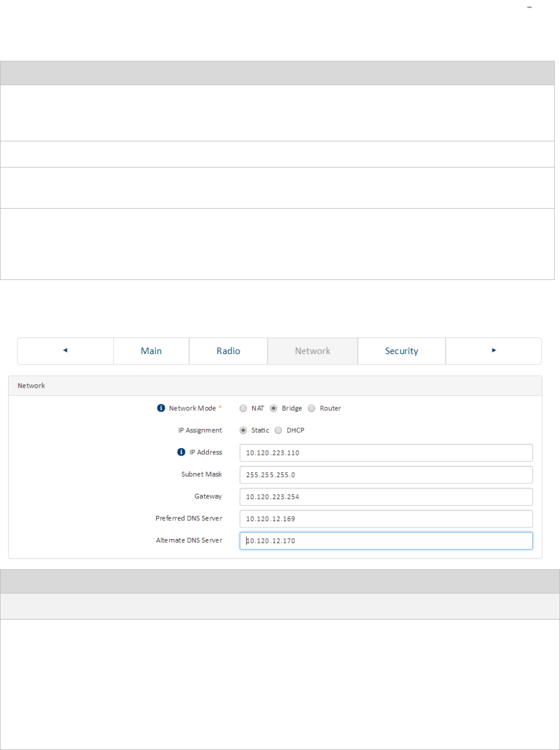Focus the Gateway input field

click(386, 497)
